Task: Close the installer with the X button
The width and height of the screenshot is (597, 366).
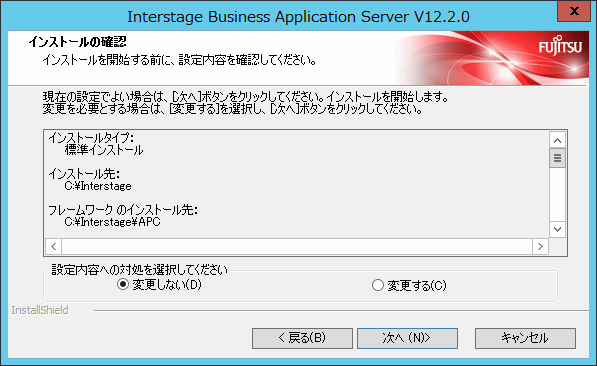Action: [574, 12]
